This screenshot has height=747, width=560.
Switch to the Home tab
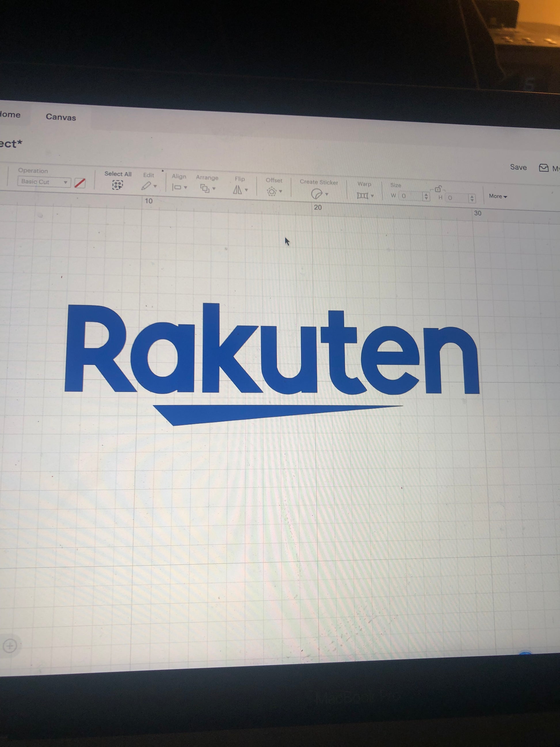(10, 115)
